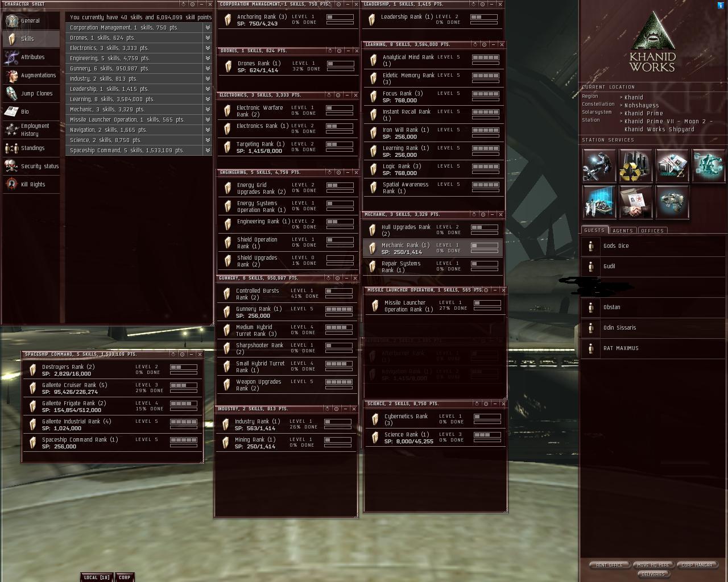
Task: Click the sparkle icon in Gunnery window header
Action: point(328,278)
